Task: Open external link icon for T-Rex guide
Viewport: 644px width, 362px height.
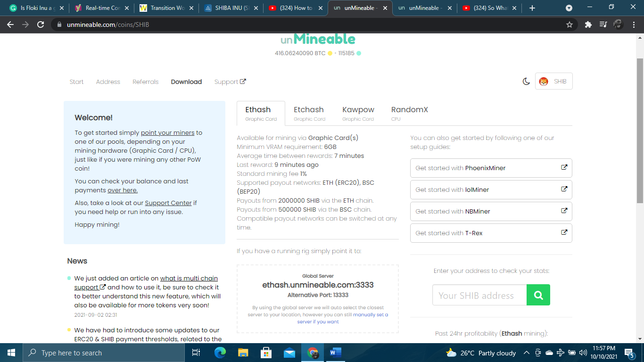Action: point(564,232)
